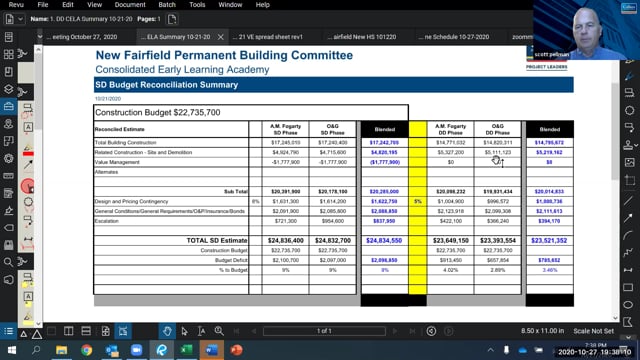Open the Properties gear panel icon
Screen dimensions: 640x360
9,159
